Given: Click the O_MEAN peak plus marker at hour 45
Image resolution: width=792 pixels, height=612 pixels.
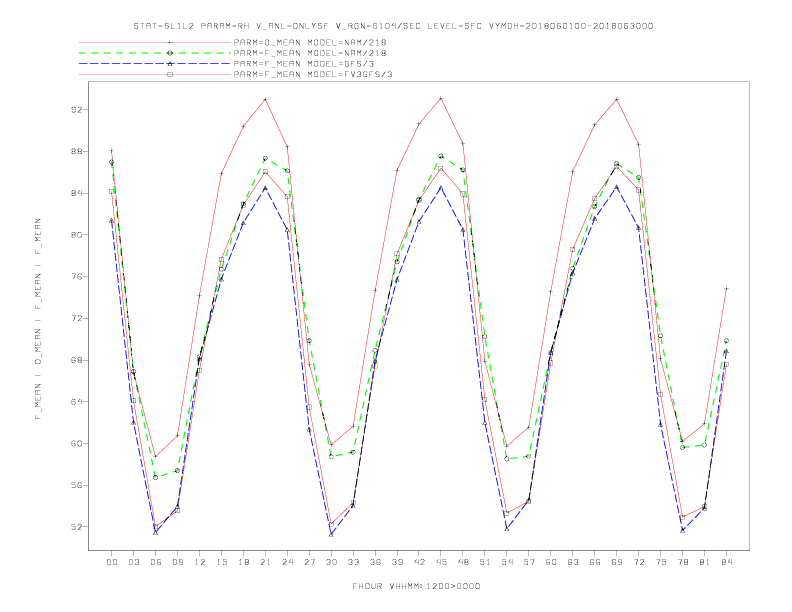Looking at the screenshot, I should tap(441, 98).
